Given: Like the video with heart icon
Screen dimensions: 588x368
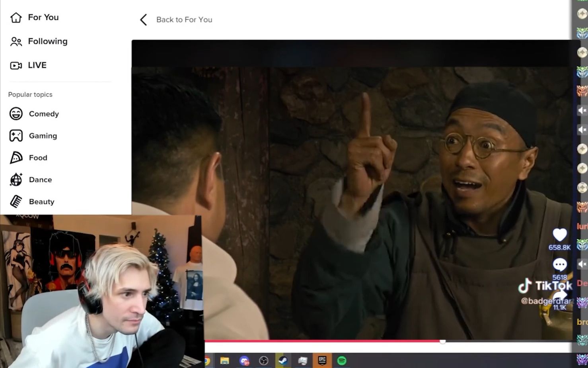Looking at the screenshot, I should pyautogui.click(x=560, y=235).
